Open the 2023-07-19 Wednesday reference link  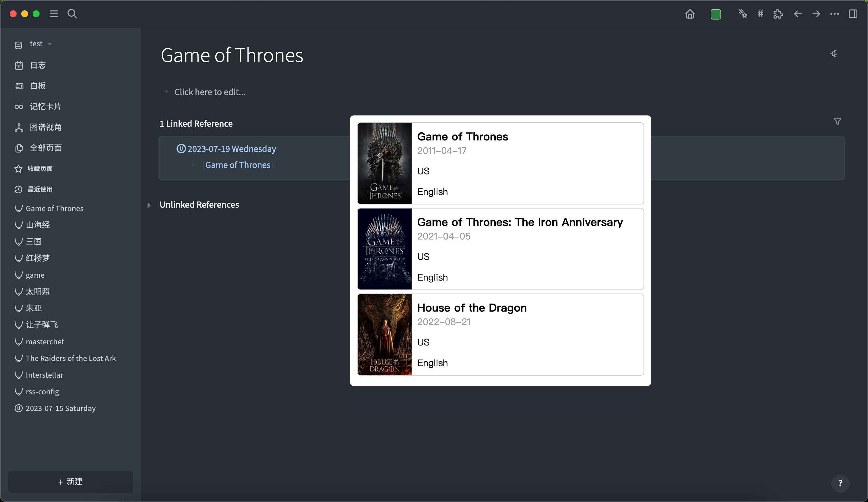click(231, 149)
